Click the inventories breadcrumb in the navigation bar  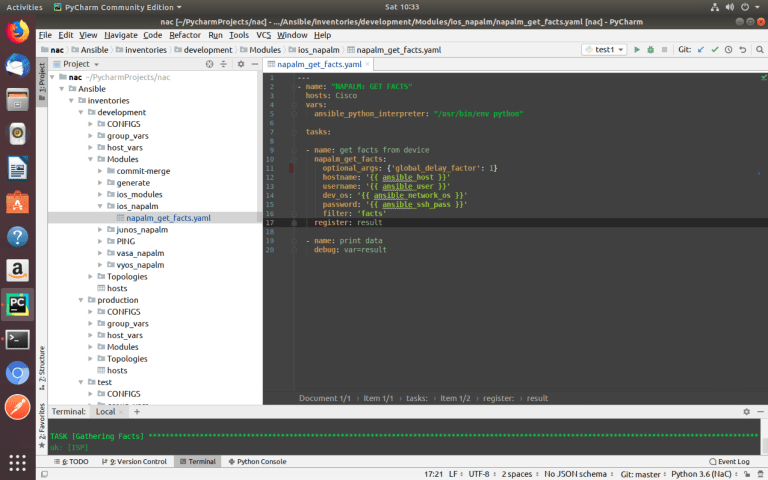click(x=145, y=50)
